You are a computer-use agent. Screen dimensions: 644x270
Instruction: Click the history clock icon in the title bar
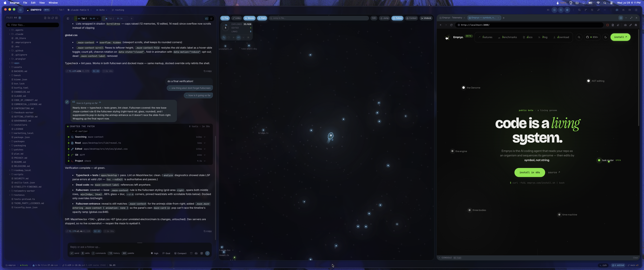point(592,10)
